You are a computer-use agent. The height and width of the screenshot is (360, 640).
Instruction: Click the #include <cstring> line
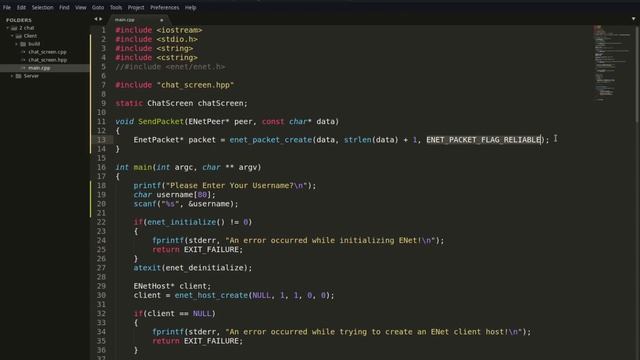tap(156, 58)
